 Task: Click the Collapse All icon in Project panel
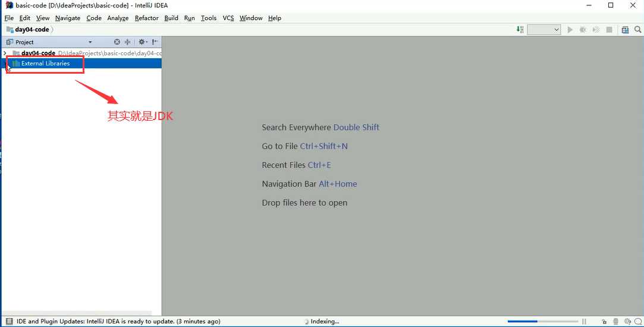pos(128,42)
